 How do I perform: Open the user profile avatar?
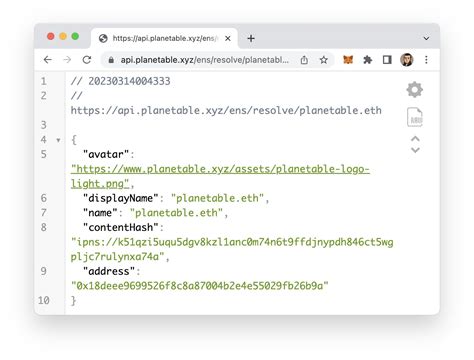pos(407,60)
